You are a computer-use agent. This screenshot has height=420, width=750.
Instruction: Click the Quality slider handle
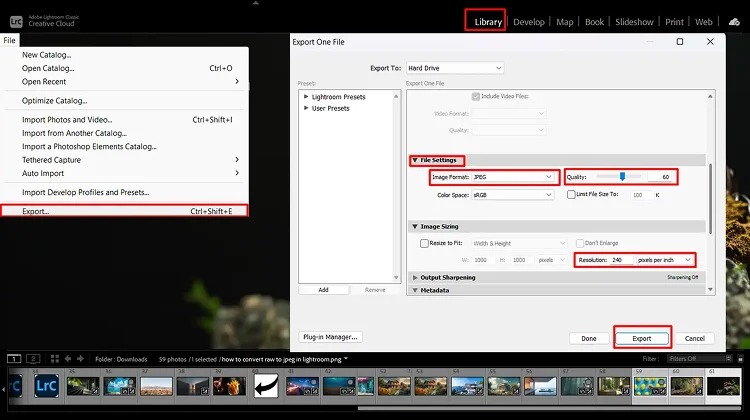click(x=622, y=177)
